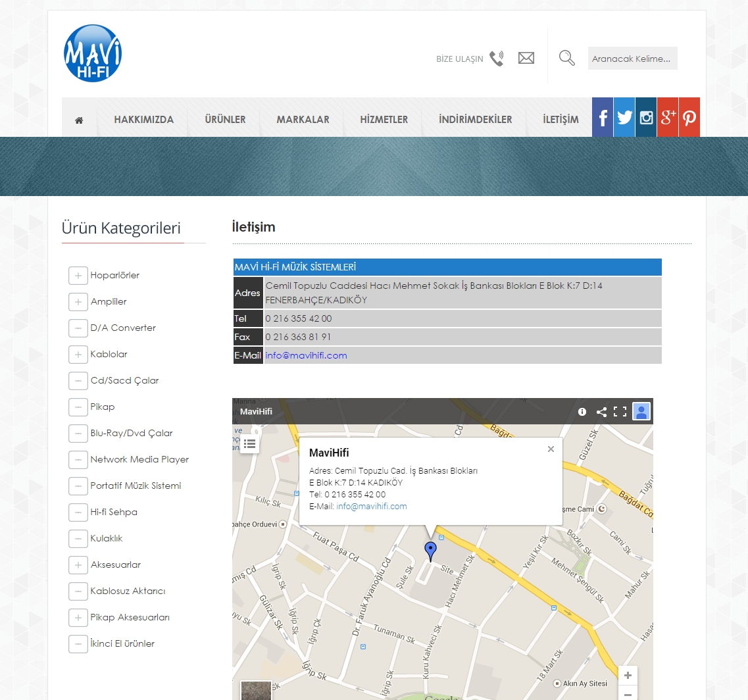
Task: Open the Hi-fi Sehpa category link
Action: click(114, 512)
